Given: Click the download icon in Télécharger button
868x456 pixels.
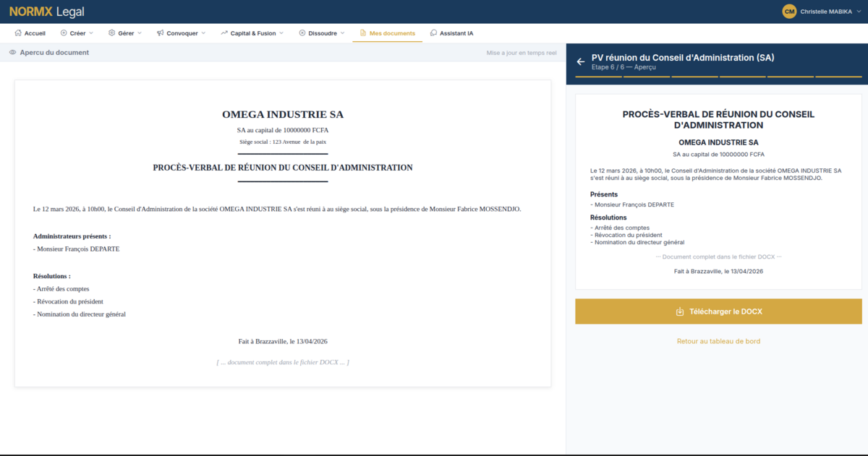Looking at the screenshot, I should tap(680, 311).
